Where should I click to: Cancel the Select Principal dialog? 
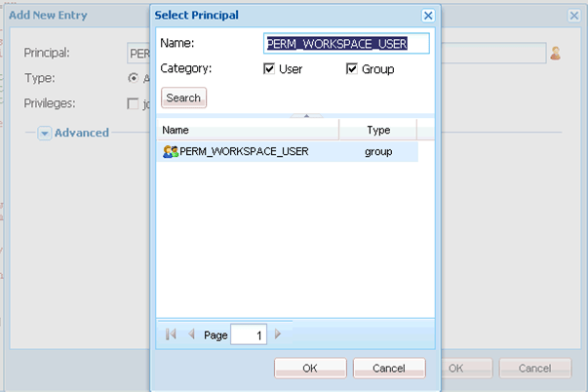click(389, 368)
